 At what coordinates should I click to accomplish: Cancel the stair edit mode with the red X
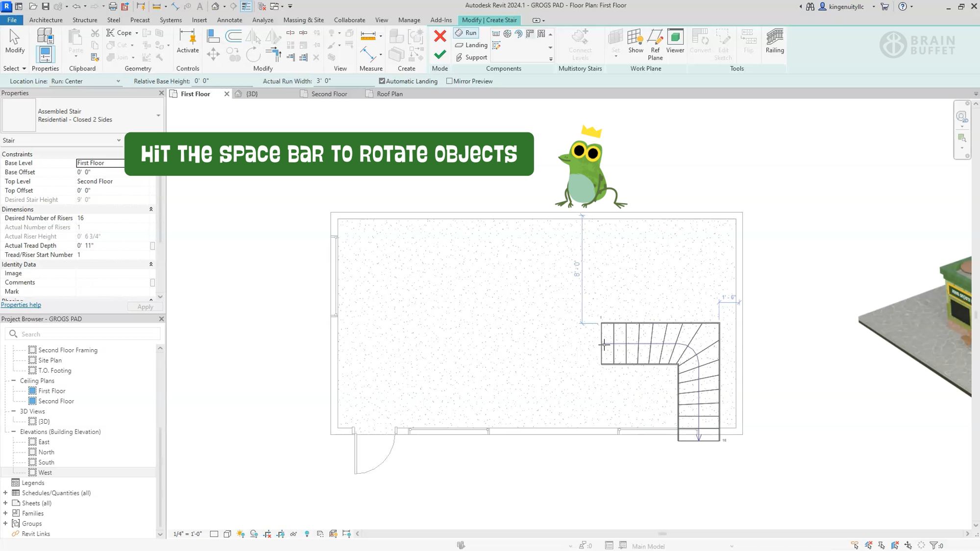click(x=440, y=36)
